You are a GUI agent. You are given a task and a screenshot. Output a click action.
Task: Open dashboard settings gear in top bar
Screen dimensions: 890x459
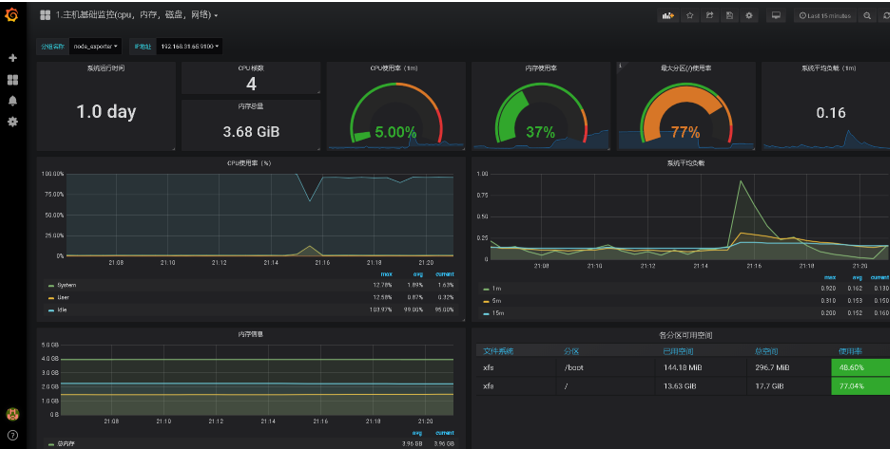coord(749,16)
